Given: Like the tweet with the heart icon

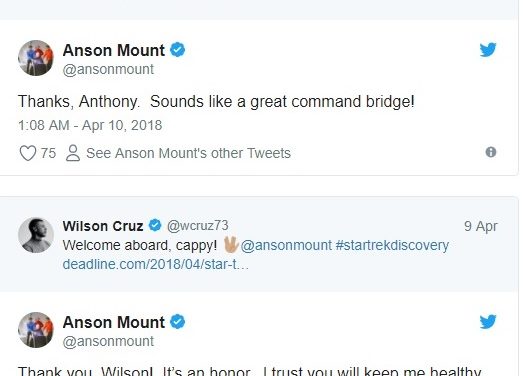Looking at the screenshot, I should tap(28, 153).
